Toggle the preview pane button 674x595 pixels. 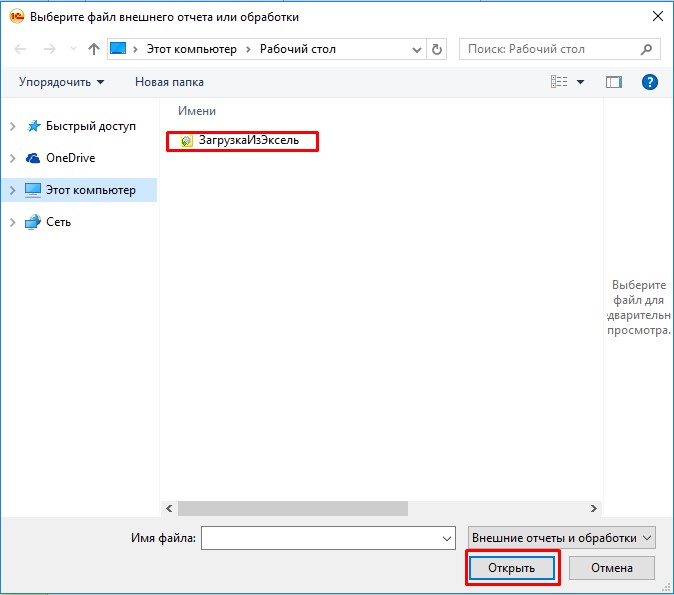click(x=614, y=82)
